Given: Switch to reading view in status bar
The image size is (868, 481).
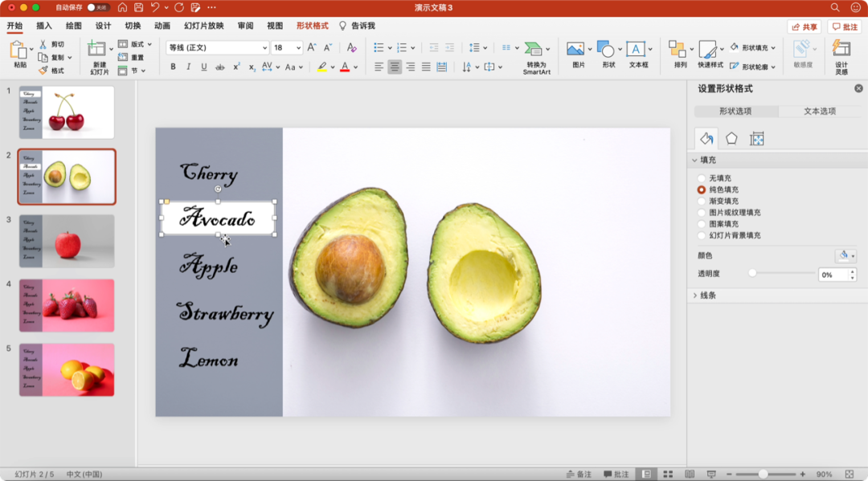Looking at the screenshot, I should 690,475.
